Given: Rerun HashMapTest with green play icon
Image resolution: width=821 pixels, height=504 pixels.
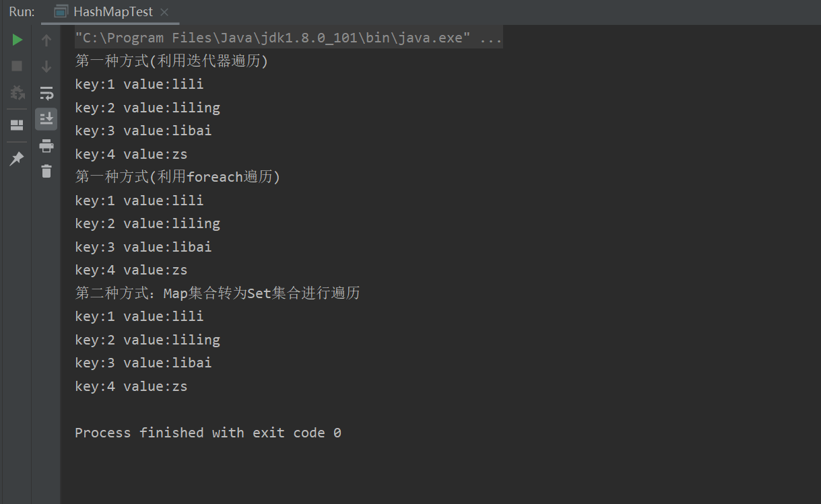Looking at the screenshot, I should coord(18,40).
